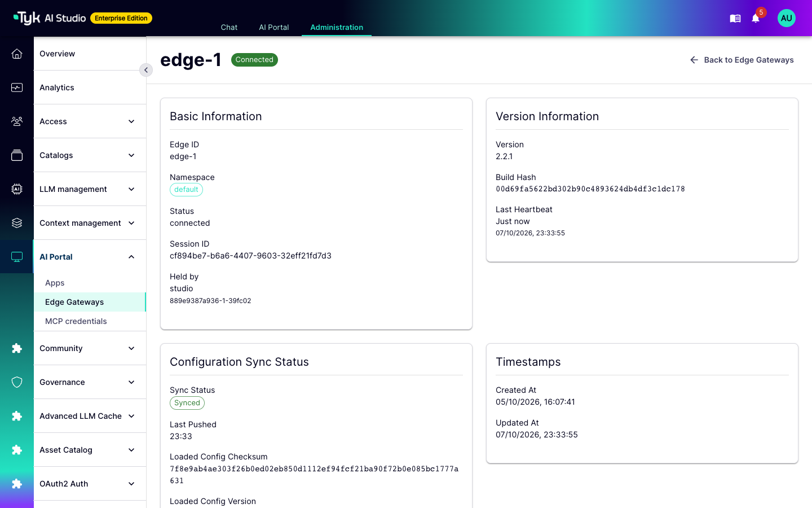Click the Synced status chip

[x=187, y=403]
